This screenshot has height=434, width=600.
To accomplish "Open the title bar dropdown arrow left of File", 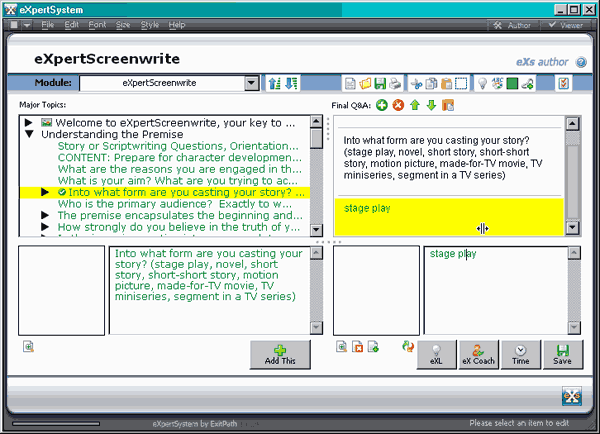I will click(x=27, y=25).
